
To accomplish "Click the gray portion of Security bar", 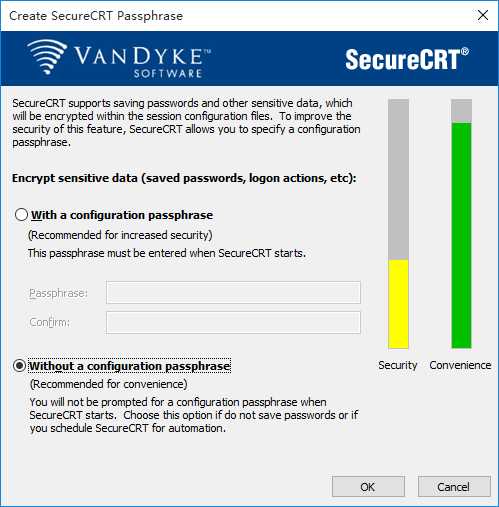I will click(x=398, y=179).
